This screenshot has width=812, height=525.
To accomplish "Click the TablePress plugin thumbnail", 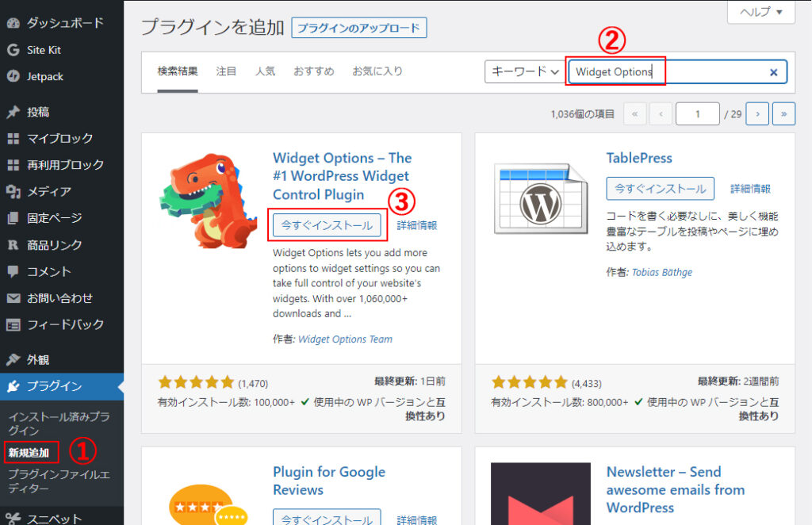I will click(x=541, y=198).
